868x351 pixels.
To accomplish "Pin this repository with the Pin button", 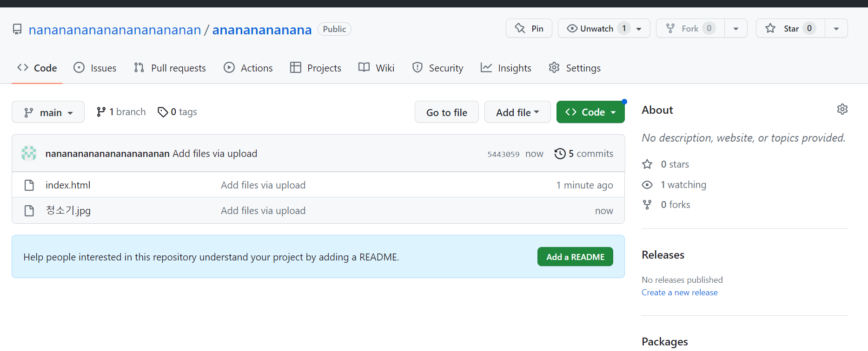I will tap(529, 28).
